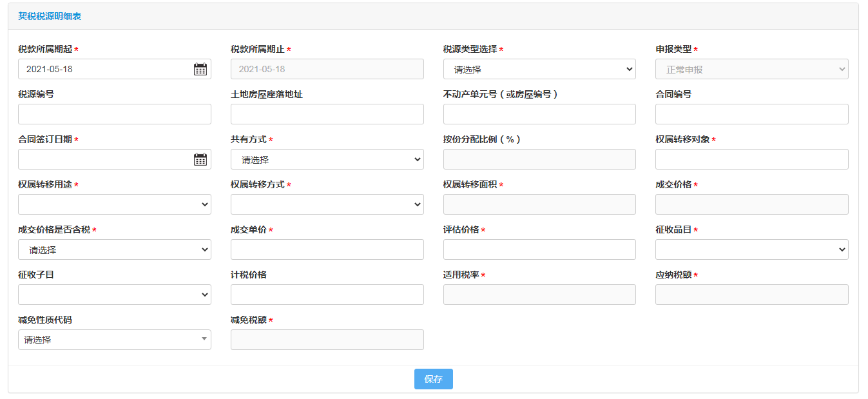This screenshot has width=868, height=399.
Task: Open the 权属转移方式 dropdown
Action: pyautogui.click(x=327, y=205)
